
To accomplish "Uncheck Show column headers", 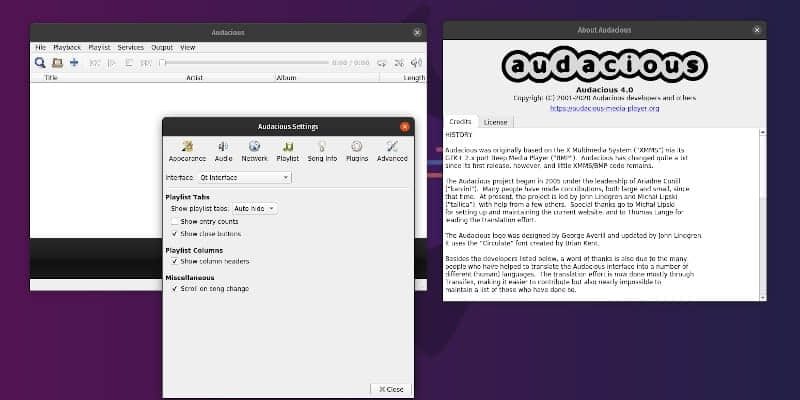I will (x=174, y=261).
